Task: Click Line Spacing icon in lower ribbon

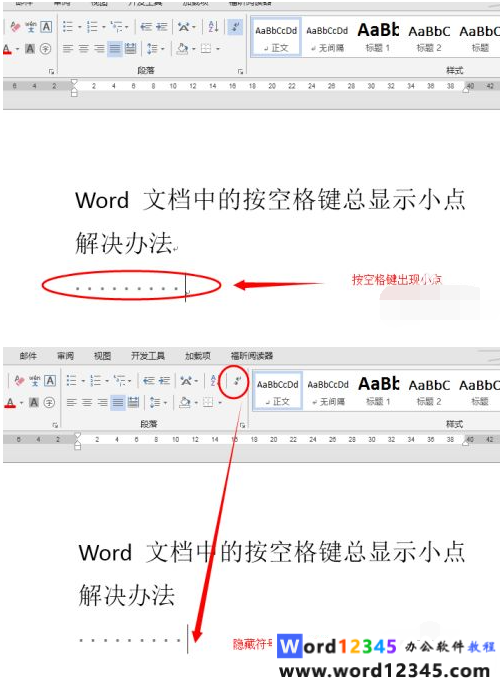Action: pos(154,402)
